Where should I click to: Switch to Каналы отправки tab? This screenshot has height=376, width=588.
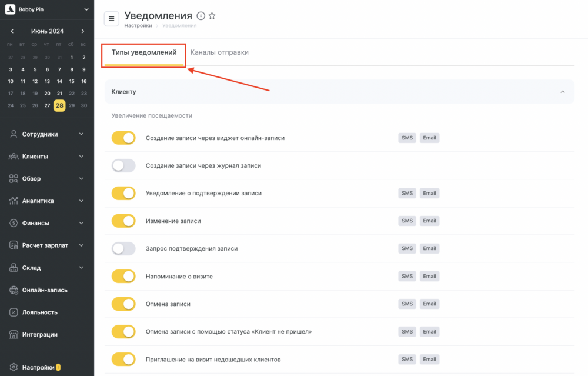point(219,52)
